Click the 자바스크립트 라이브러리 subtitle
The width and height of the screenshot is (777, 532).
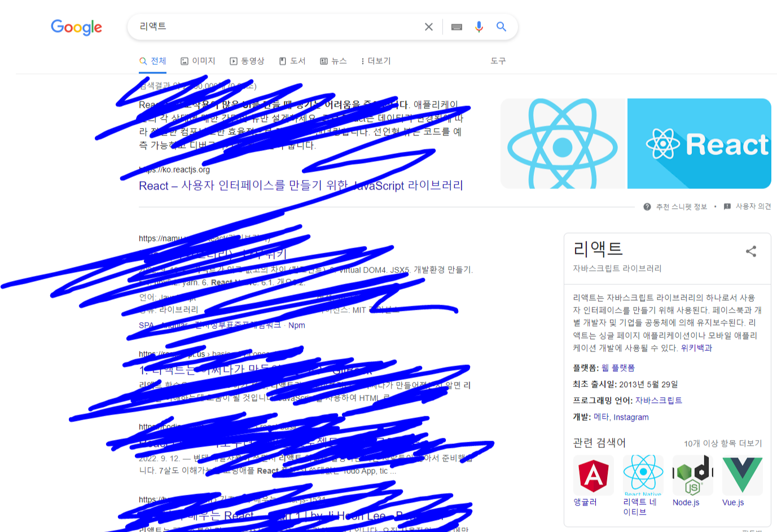click(617, 269)
